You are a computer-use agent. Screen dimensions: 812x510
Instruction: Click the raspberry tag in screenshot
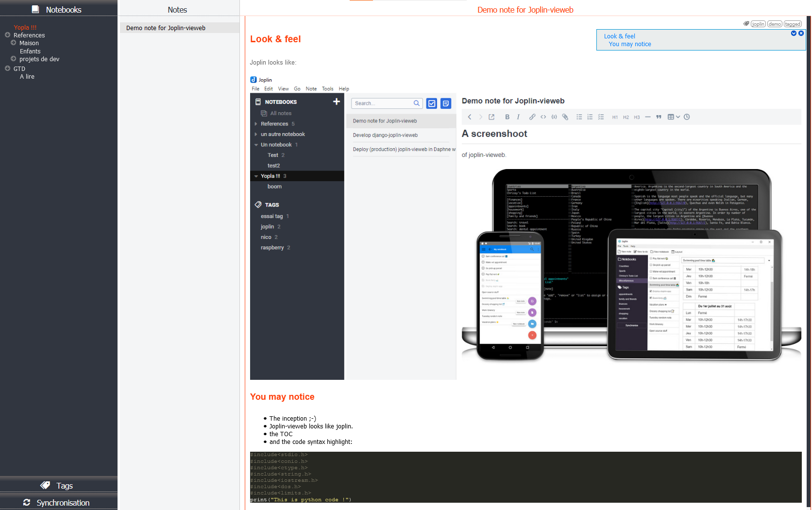point(272,247)
